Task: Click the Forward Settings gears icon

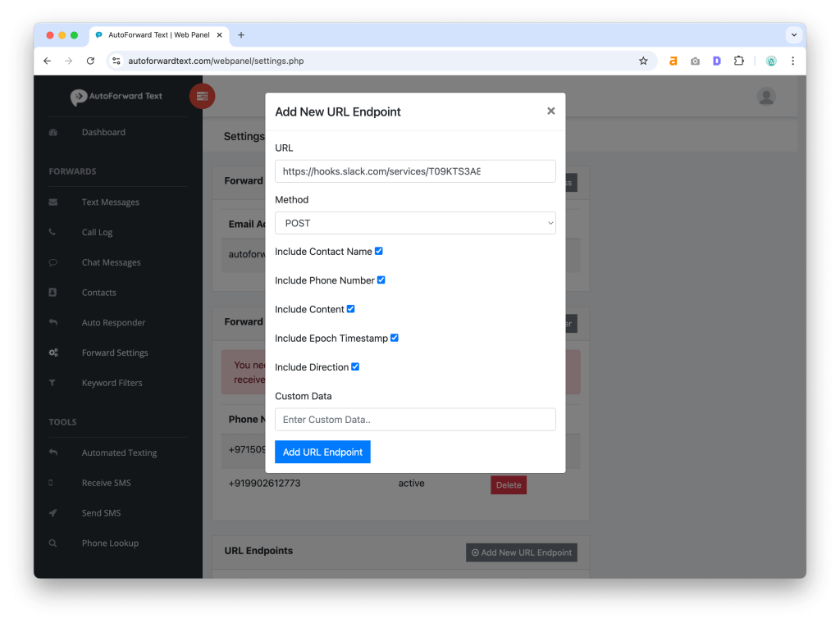Action: pos(53,352)
